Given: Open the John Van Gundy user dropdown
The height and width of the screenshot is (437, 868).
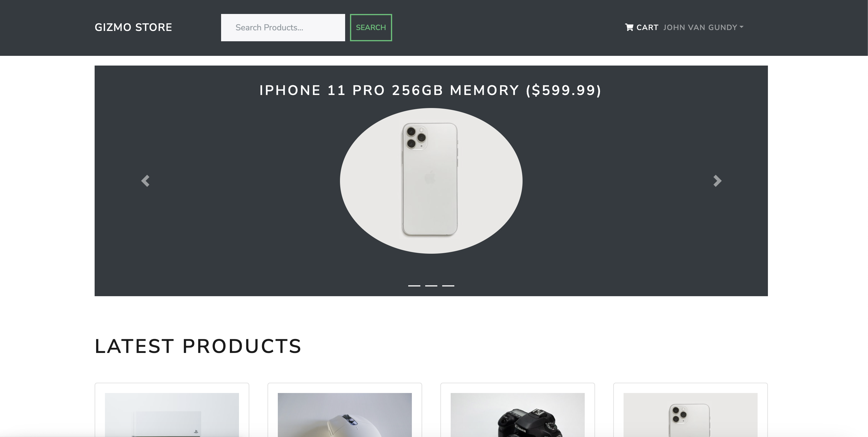Looking at the screenshot, I should (x=703, y=27).
